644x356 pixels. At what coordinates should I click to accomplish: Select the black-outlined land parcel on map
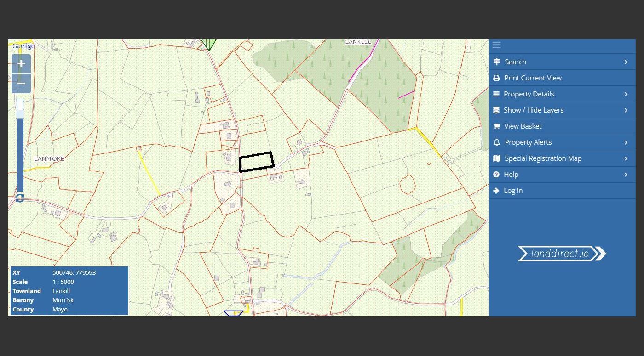257,162
